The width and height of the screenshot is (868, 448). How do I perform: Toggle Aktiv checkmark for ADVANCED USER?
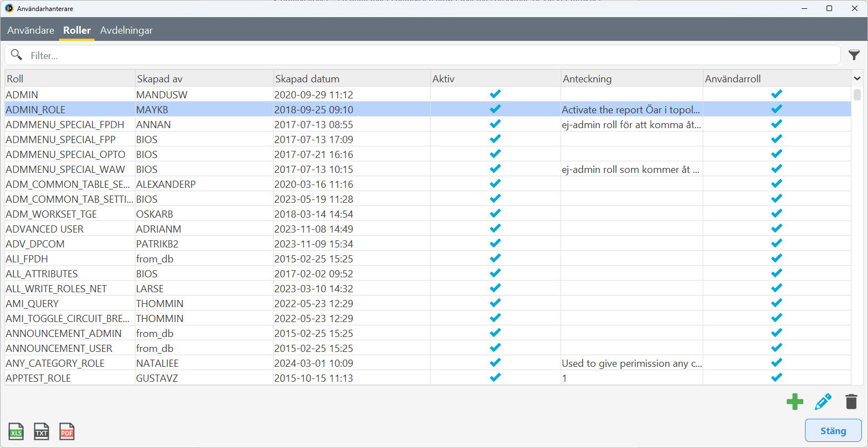click(x=495, y=229)
